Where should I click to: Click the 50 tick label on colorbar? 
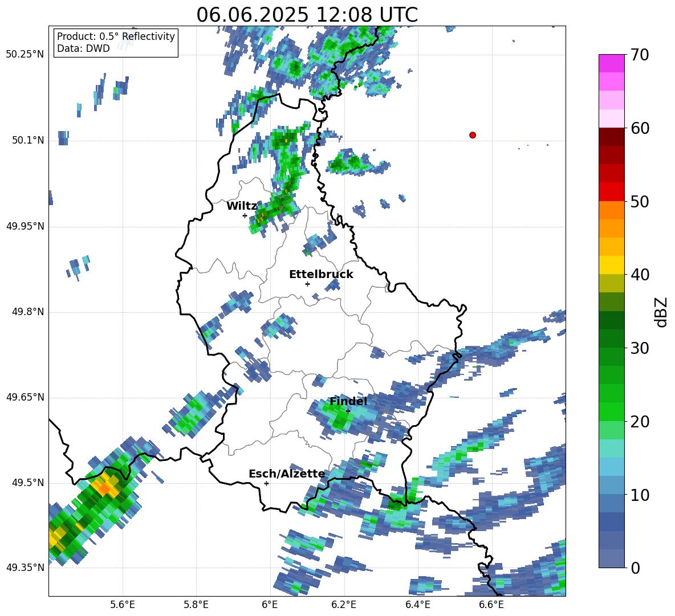(x=640, y=201)
